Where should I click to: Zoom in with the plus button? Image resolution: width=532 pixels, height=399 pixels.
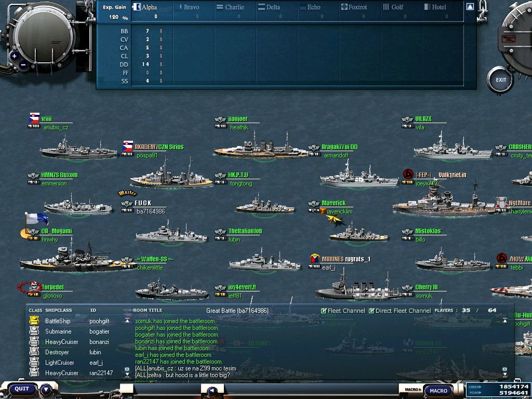point(14,56)
